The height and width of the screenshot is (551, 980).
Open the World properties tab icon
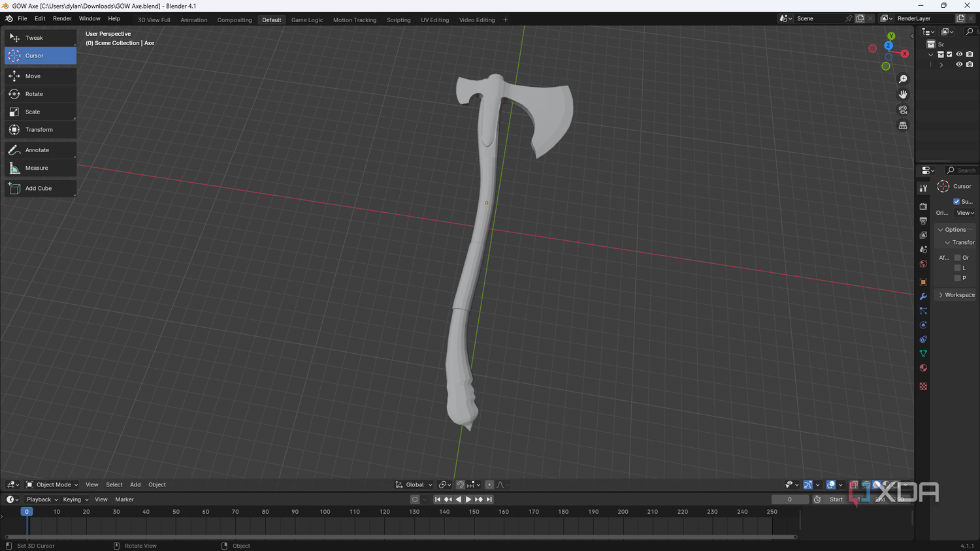[923, 264]
